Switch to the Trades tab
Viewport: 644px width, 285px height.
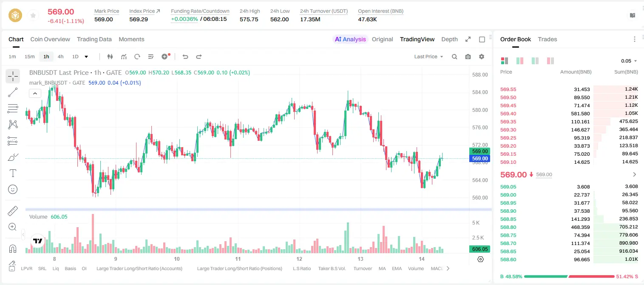547,39
